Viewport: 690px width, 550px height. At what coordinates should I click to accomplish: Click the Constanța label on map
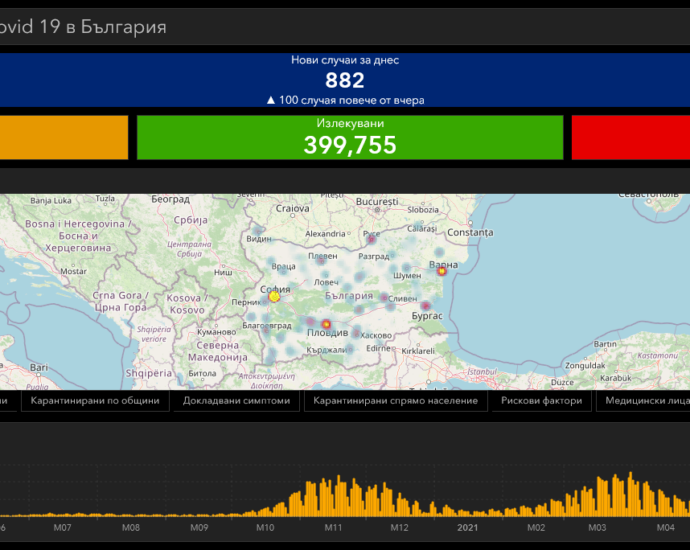point(470,232)
